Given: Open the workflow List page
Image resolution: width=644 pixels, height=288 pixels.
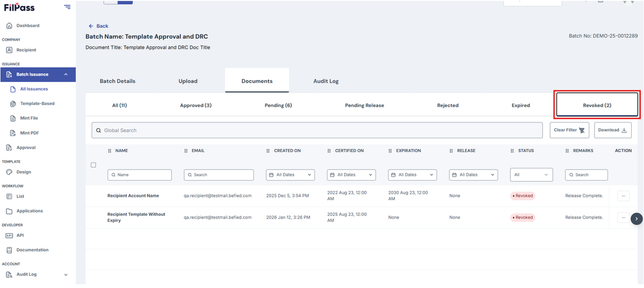Looking at the screenshot, I should pos(20,196).
